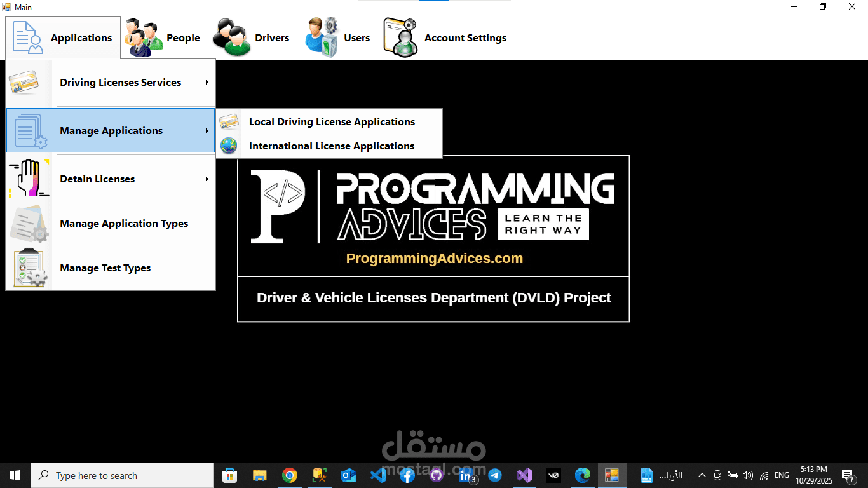Click the Driving Licenses Services card icon
This screenshot has height=488, width=868.
click(x=24, y=83)
